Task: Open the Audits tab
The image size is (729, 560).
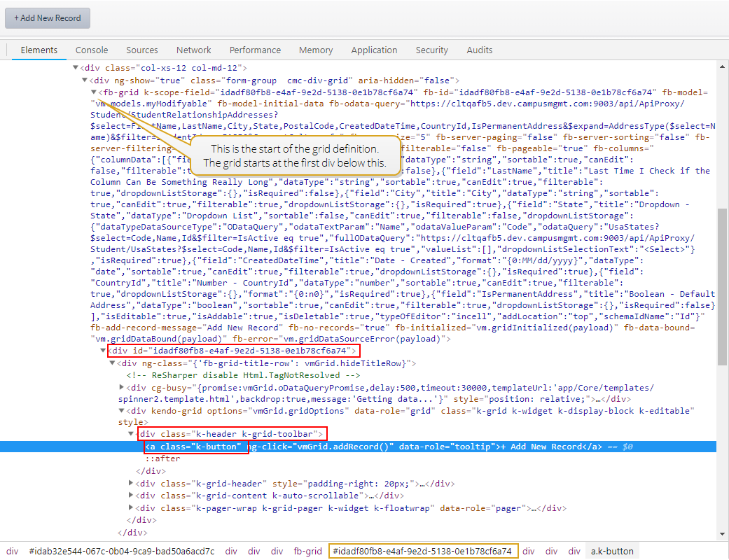Action: (479, 50)
